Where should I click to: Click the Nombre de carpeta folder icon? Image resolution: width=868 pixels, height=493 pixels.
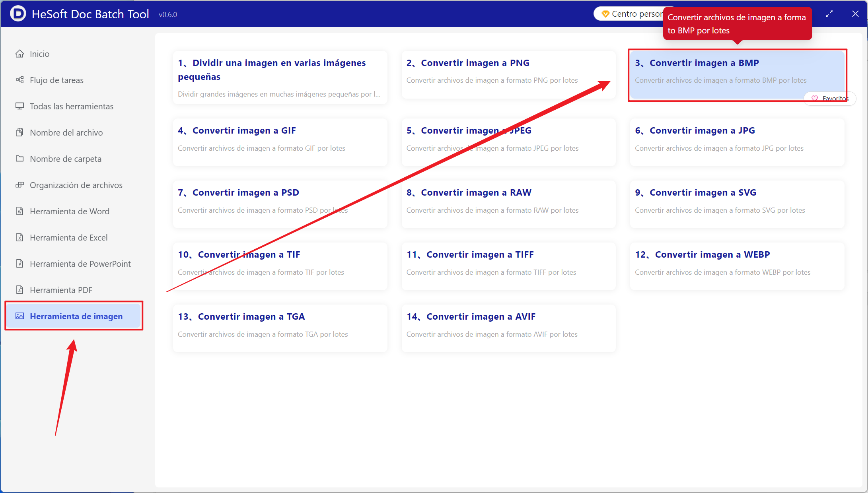19,159
